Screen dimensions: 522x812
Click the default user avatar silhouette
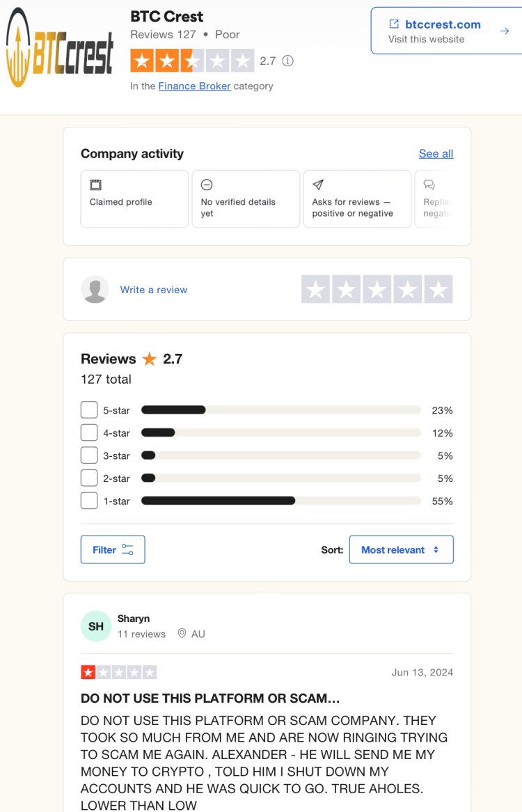[x=95, y=290]
